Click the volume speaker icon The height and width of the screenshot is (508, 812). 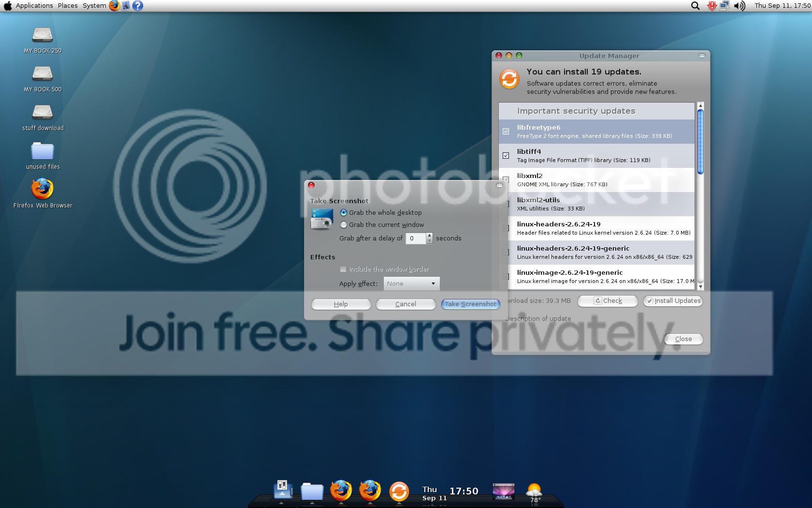[739, 6]
